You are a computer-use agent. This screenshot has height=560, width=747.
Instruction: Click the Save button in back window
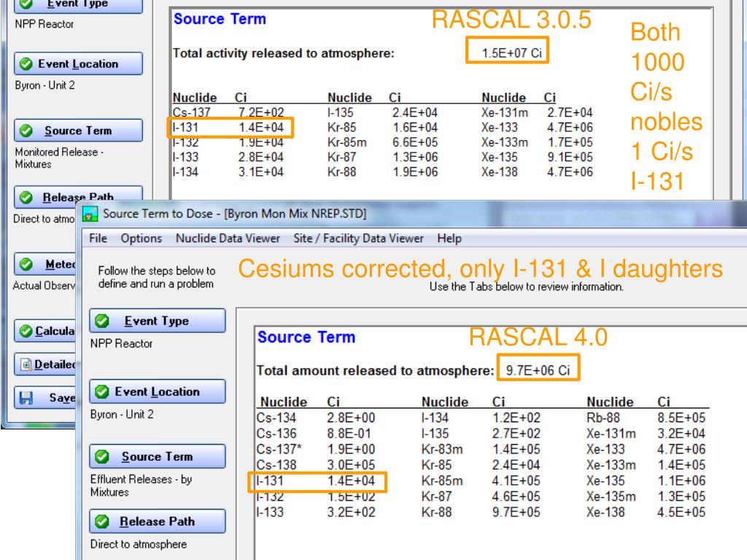click(x=45, y=397)
